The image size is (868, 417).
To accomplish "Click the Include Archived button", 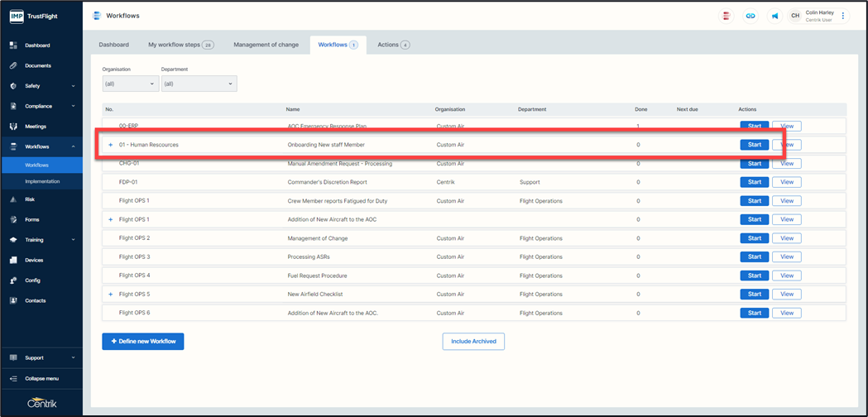I will (473, 342).
